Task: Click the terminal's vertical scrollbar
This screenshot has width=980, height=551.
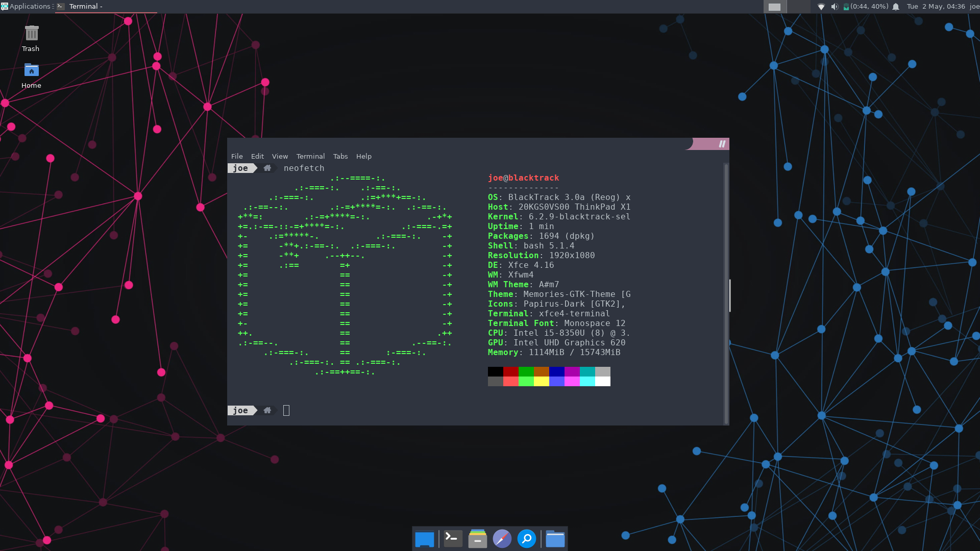Action: (726, 294)
